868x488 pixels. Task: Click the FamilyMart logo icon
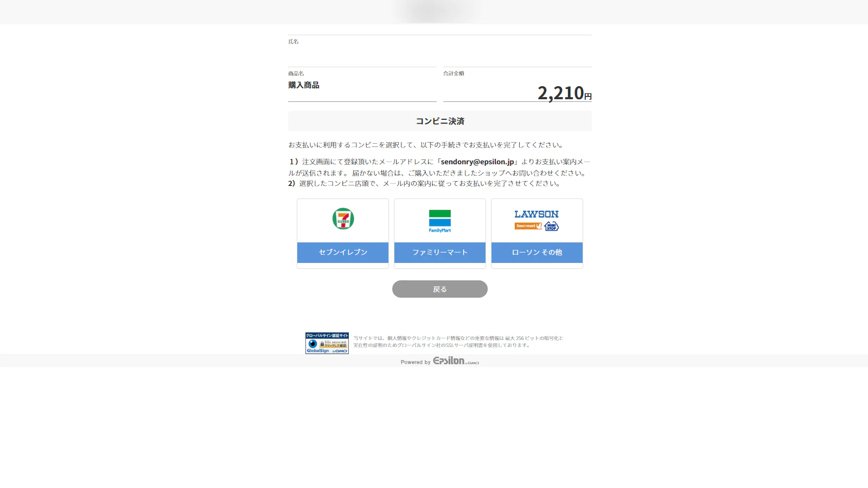coord(440,221)
